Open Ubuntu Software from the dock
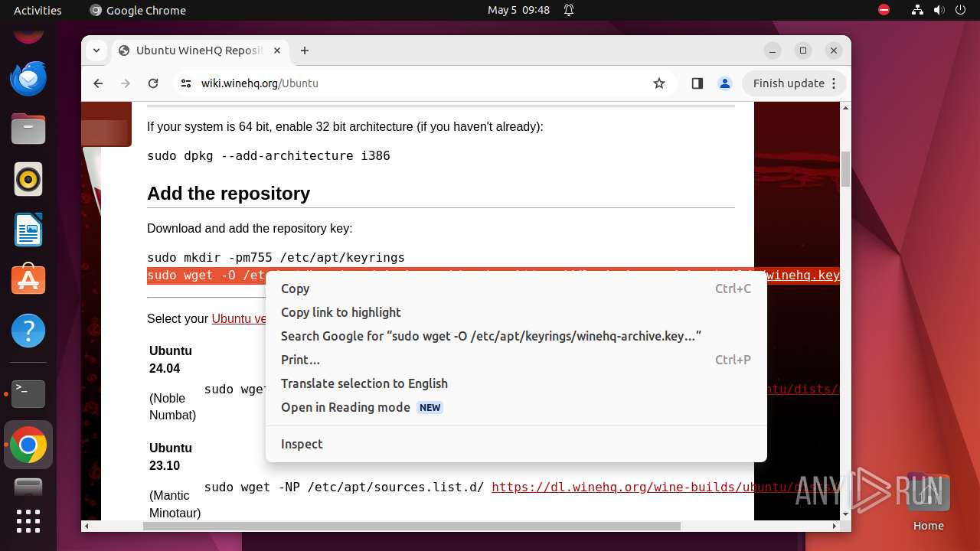Viewport: 980px width, 551px height. (28, 281)
